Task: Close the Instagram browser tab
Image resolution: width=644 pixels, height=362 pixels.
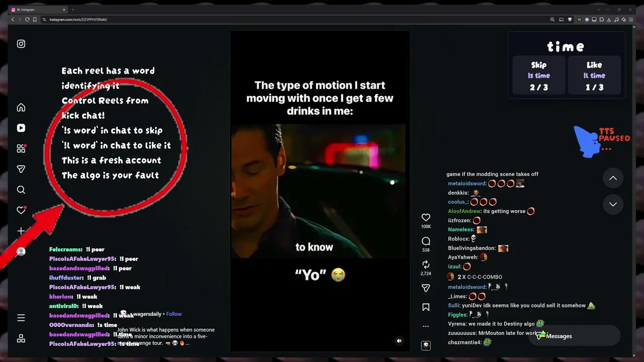Action: coord(64,10)
